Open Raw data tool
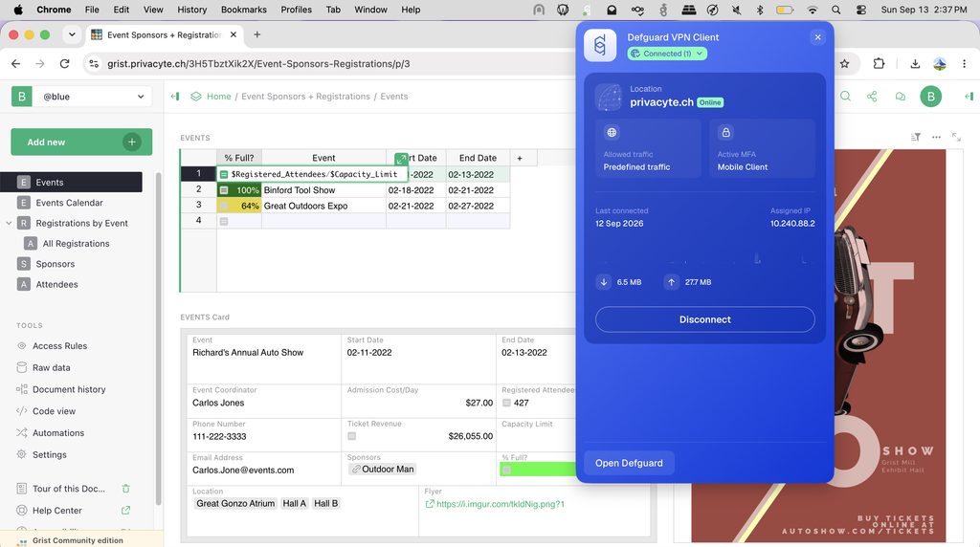The height and width of the screenshot is (547, 980). (52, 368)
